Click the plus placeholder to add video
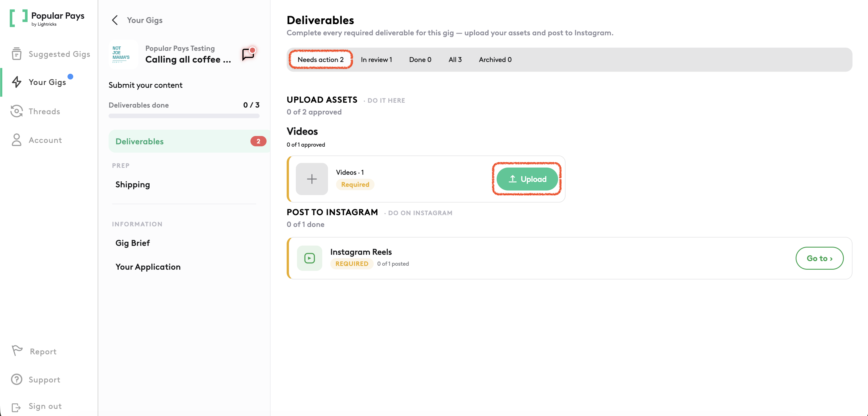 312,179
